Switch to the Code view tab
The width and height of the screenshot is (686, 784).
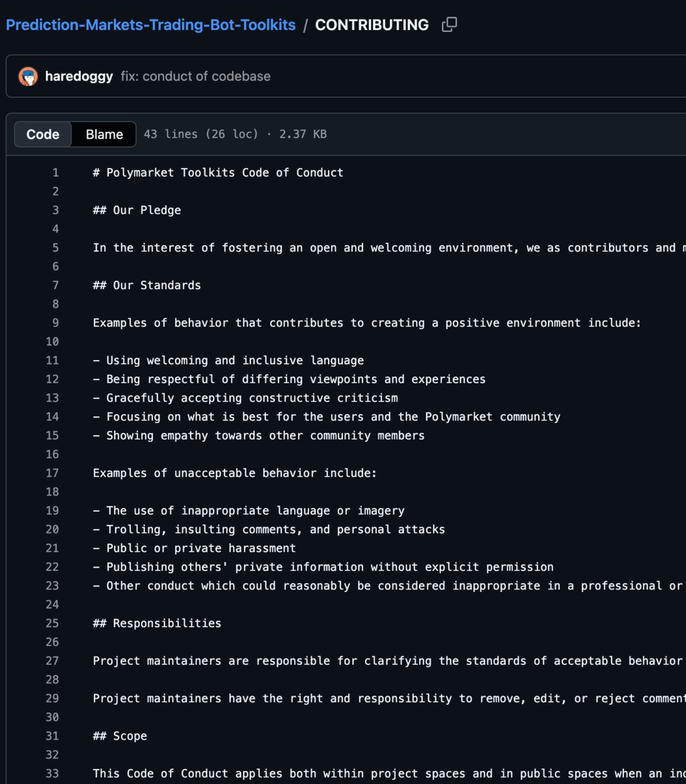(x=43, y=134)
